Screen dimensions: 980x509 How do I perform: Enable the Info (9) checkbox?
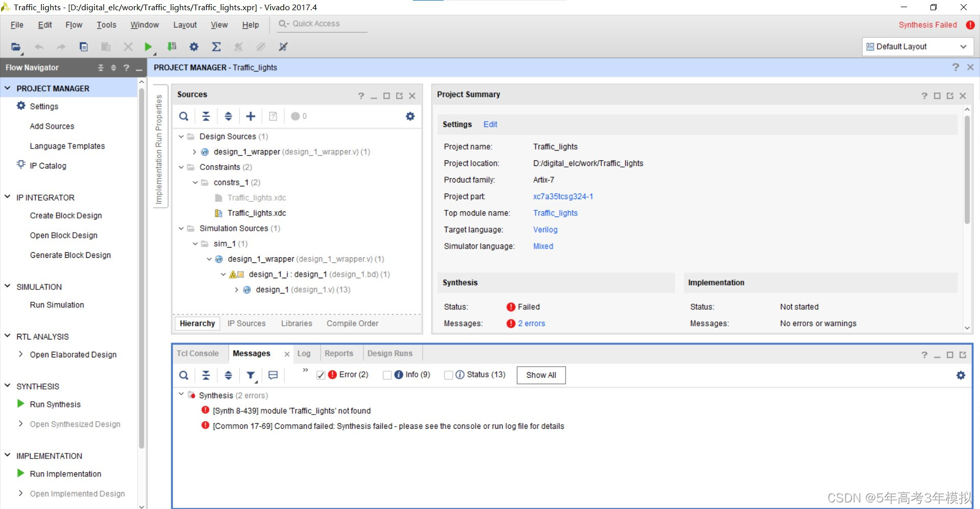tap(387, 375)
